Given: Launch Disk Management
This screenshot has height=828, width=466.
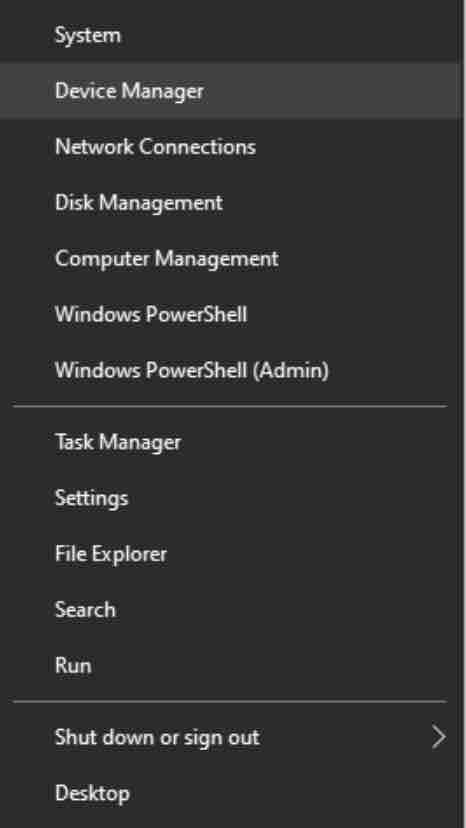Looking at the screenshot, I should [x=230, y=203].
